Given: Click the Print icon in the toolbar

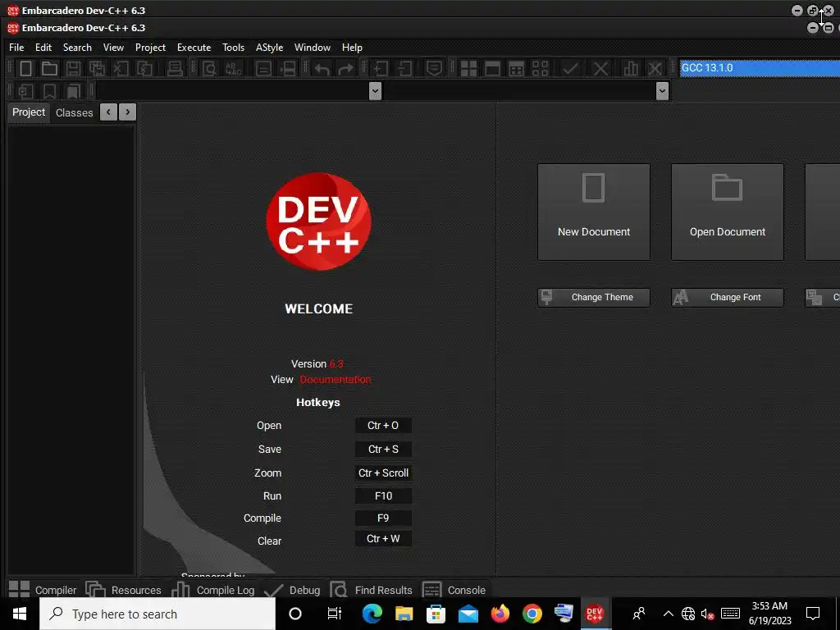Looking at the screenshot, I should tap(175, 69).
